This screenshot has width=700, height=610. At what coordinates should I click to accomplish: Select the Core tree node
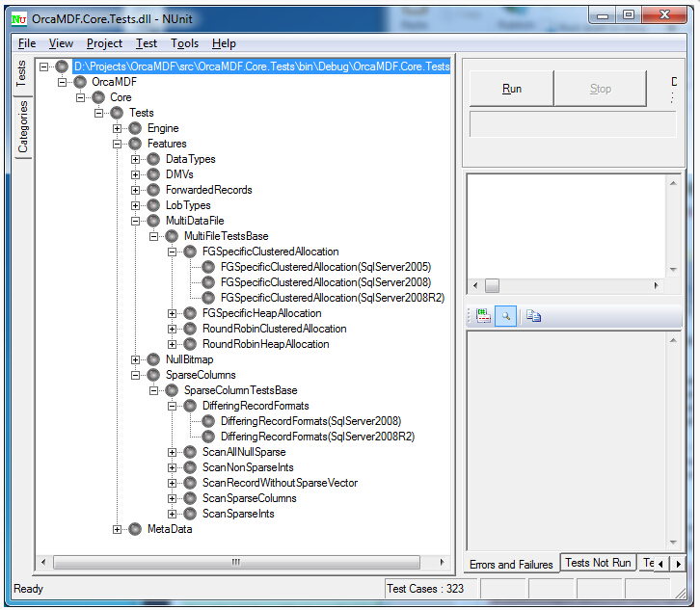(121, 97)
